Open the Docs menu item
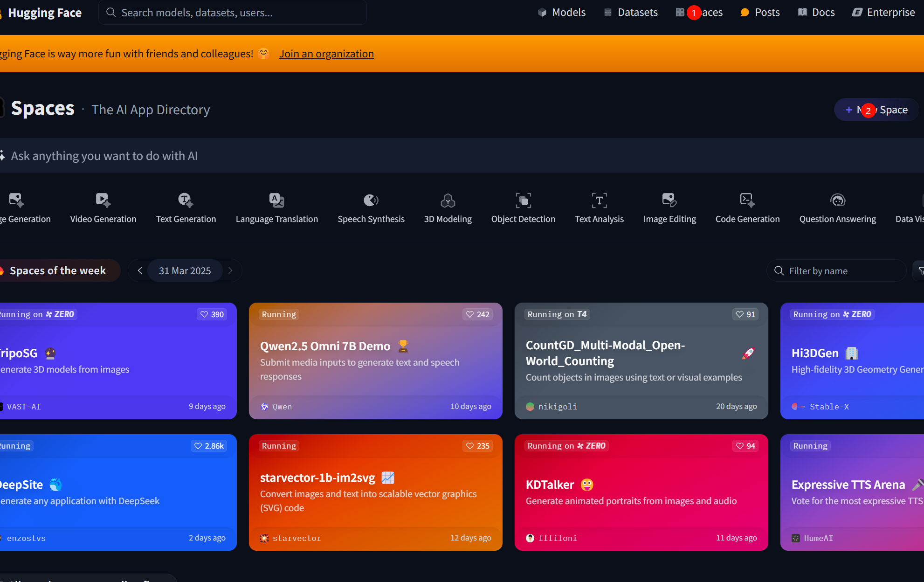 tap(816, 13)
